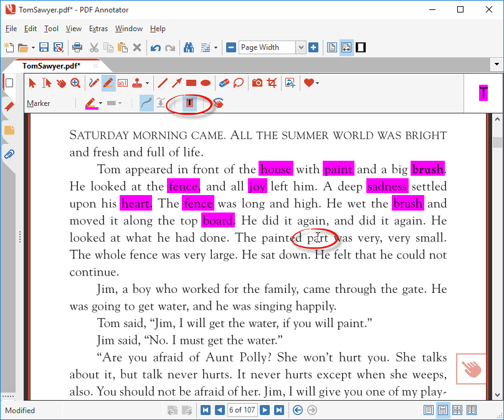The image size is (504, 420).
Task: Activate the Marker highlighter tool
Action: [x=107, y=82]
